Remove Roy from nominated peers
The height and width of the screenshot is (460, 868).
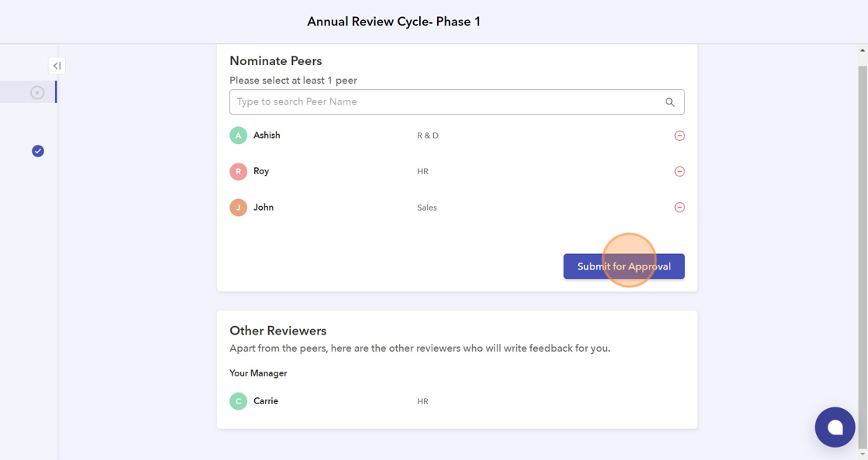(680, 171)
